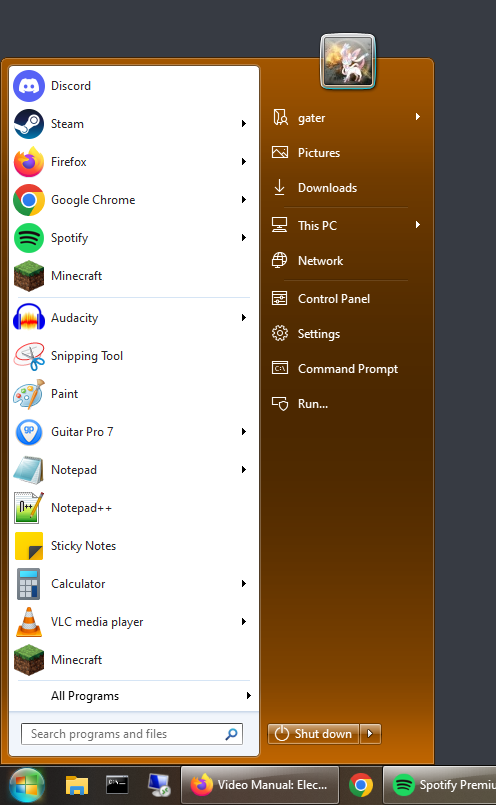496x805 pixels.
Task: Click the Control Panel icon
Action: (280, 298)
